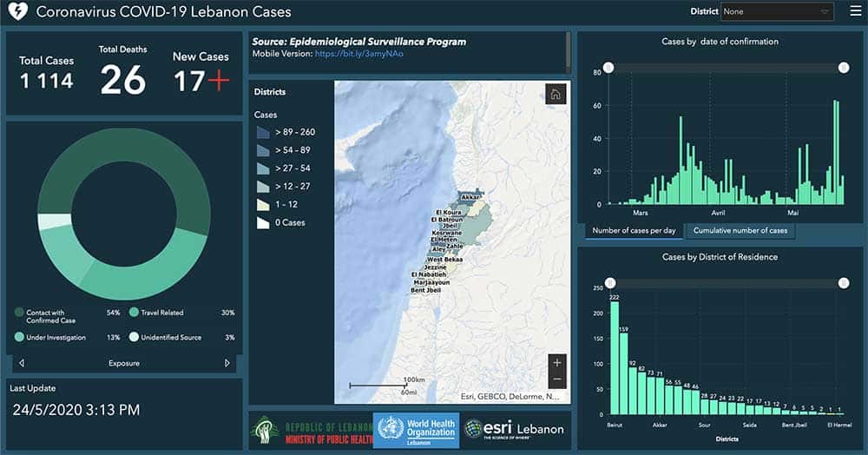868x455 pixels.
Task: Click left slider handle on district chart
Action: pyautogui.click(x=609, y=283)
